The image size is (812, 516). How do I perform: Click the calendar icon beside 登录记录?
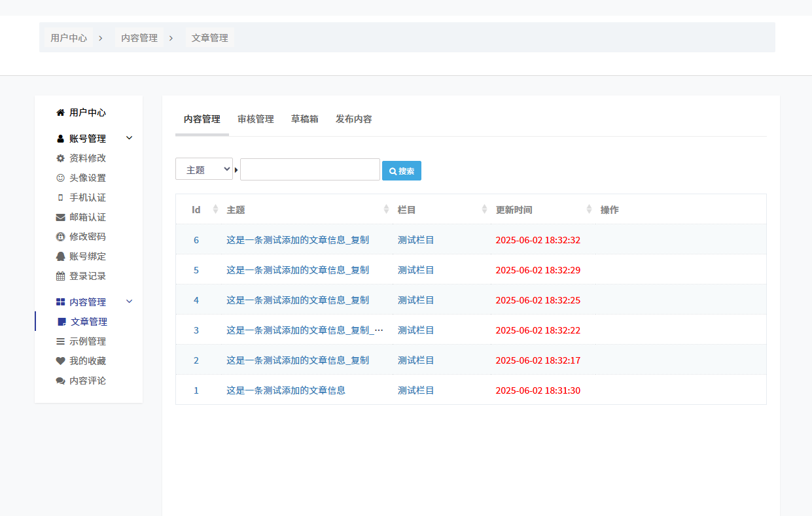(61, 276)
